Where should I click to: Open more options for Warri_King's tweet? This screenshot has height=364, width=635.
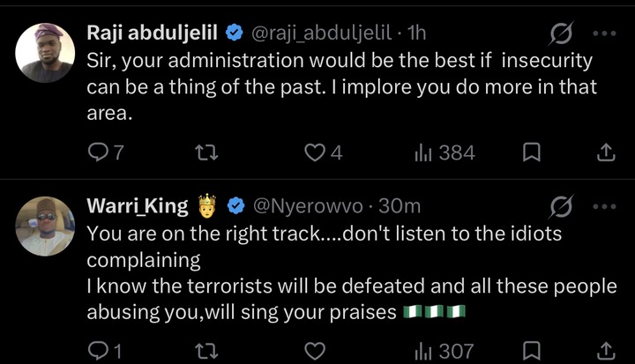pos(605,207)
